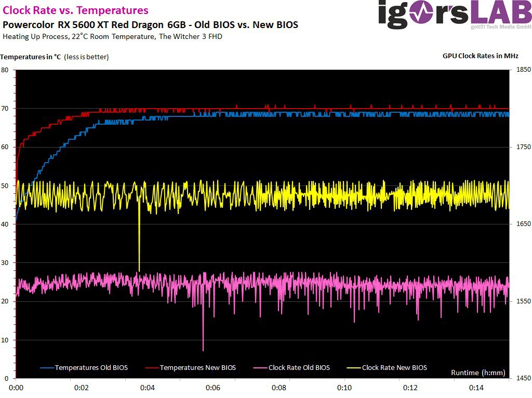Click the 10 label on temperature axis

[x=5, y=340]
